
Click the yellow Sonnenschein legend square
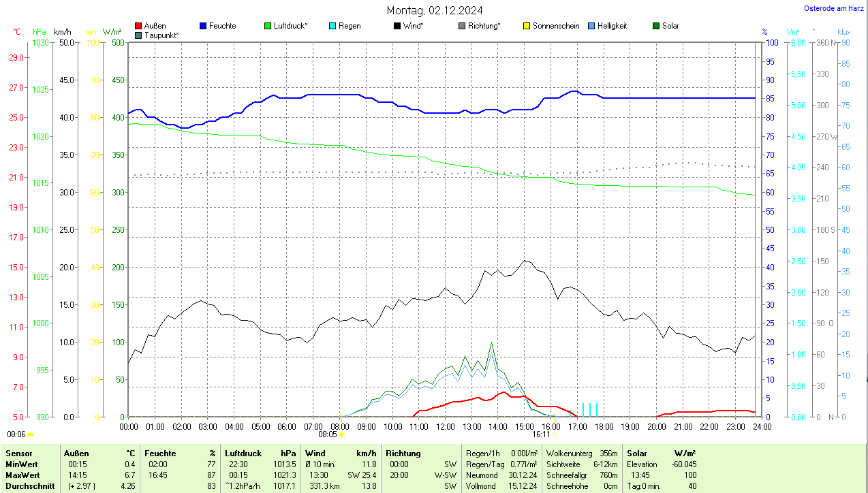[x=527, y=26]
